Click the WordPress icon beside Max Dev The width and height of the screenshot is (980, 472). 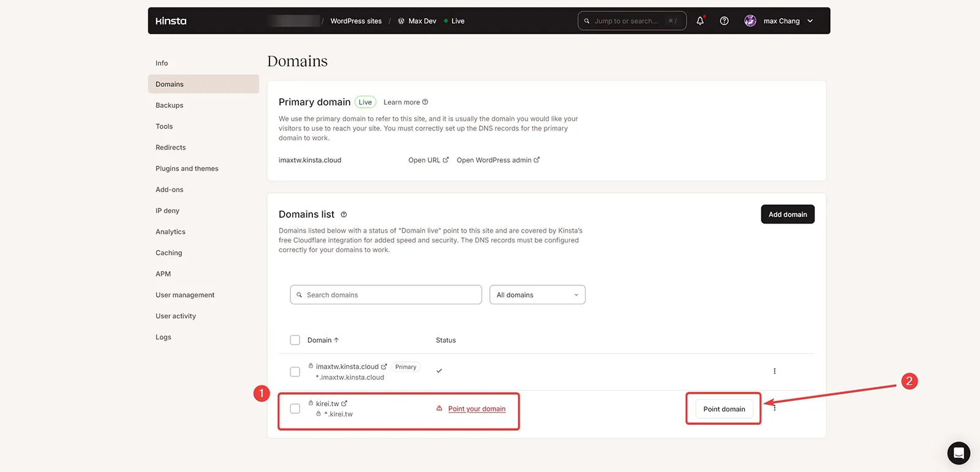click(401, 21)
